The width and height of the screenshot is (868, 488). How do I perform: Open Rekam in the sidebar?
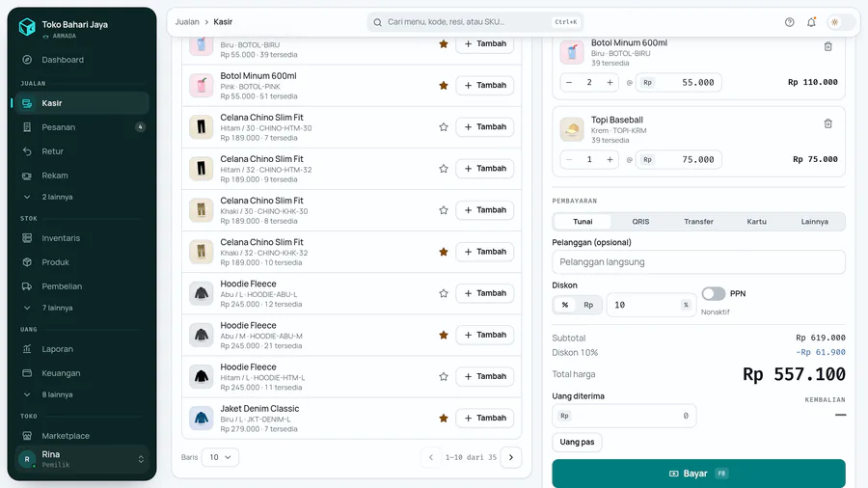click(81, 176)
